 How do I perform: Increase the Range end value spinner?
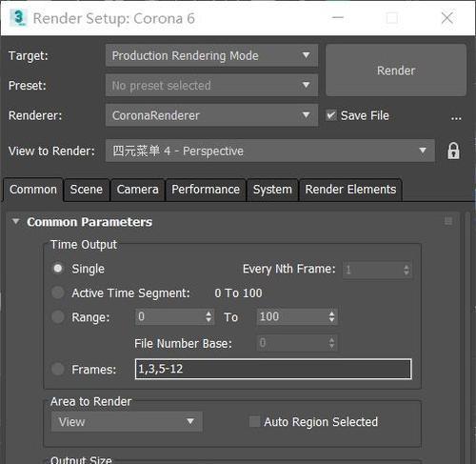332,313
